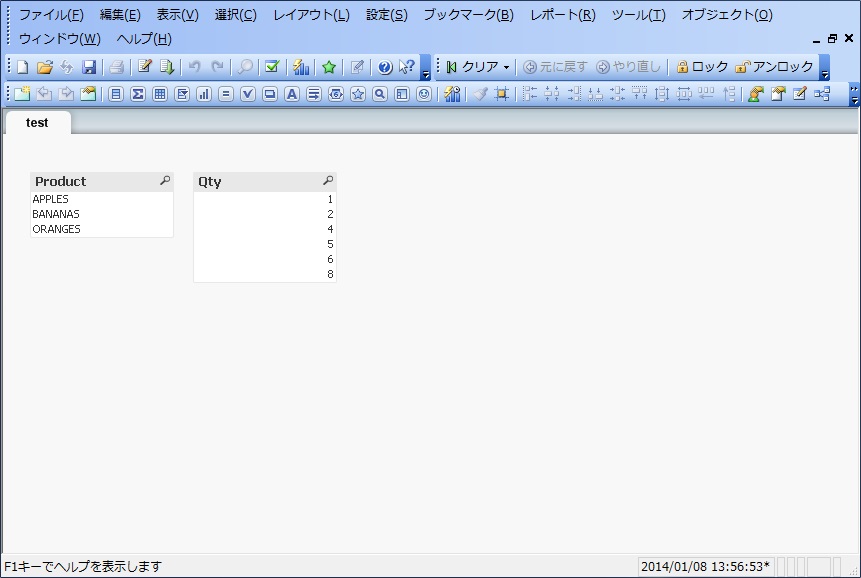Activate the What's This pointer help icon
This screenshot has width=861, height=578.
pyautogui.click(x=406, y=67)
